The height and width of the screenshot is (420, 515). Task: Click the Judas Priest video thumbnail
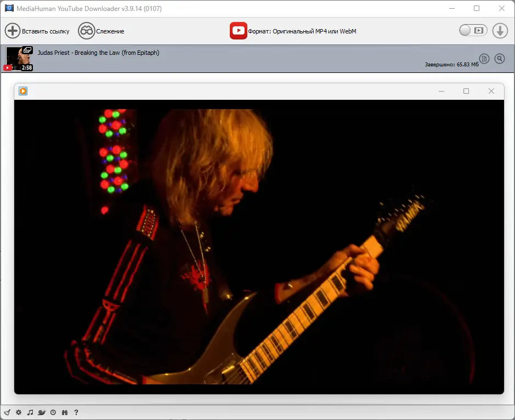pyautogui.click(x=19, y=59)
